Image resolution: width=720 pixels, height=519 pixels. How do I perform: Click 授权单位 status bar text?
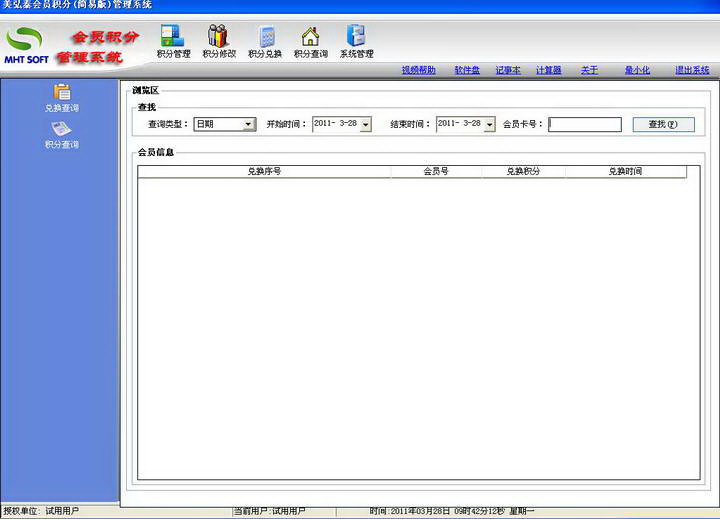41,511
